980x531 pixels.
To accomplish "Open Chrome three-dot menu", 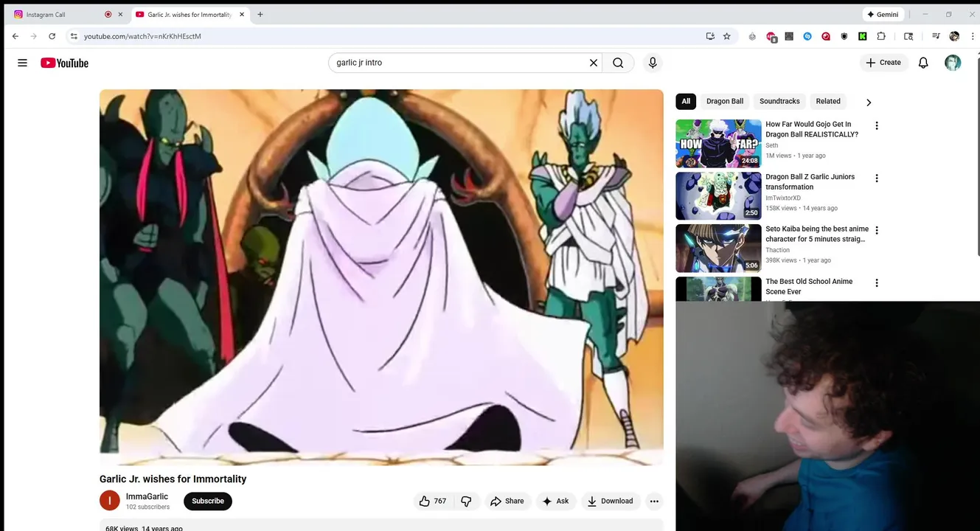I will pyautogui.click(x=973, y=36).
